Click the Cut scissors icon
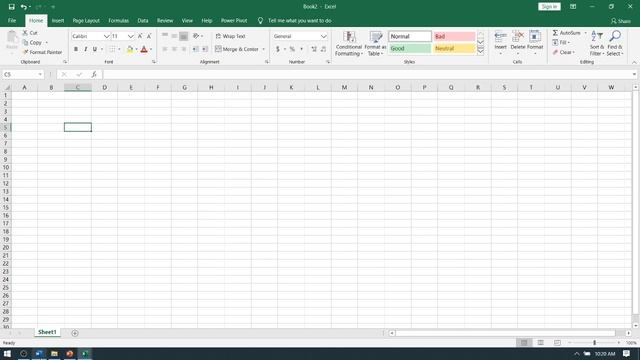This screenshot has width=640, height=360. tap(25, 33)
